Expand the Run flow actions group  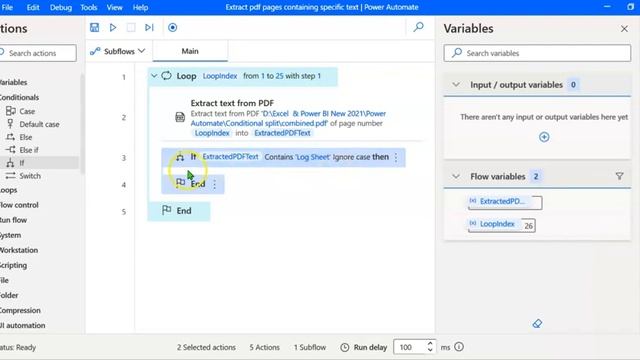pyautogui.click(x=13, y=220)
